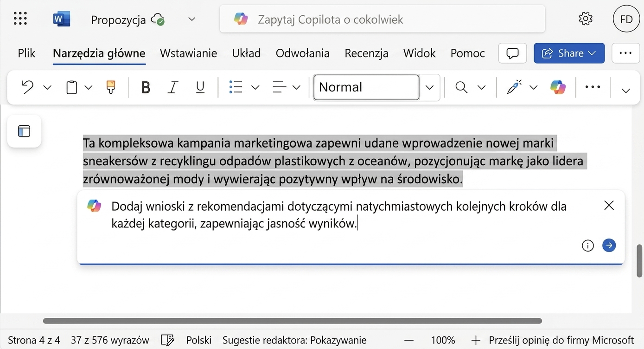
Task: Click the Share button
Action: tap(569, 53)
